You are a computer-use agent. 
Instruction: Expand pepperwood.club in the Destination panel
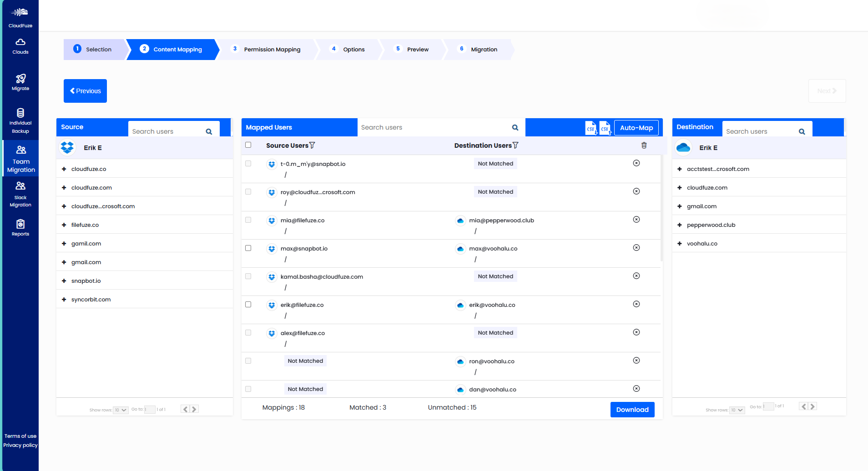point(680,225)
